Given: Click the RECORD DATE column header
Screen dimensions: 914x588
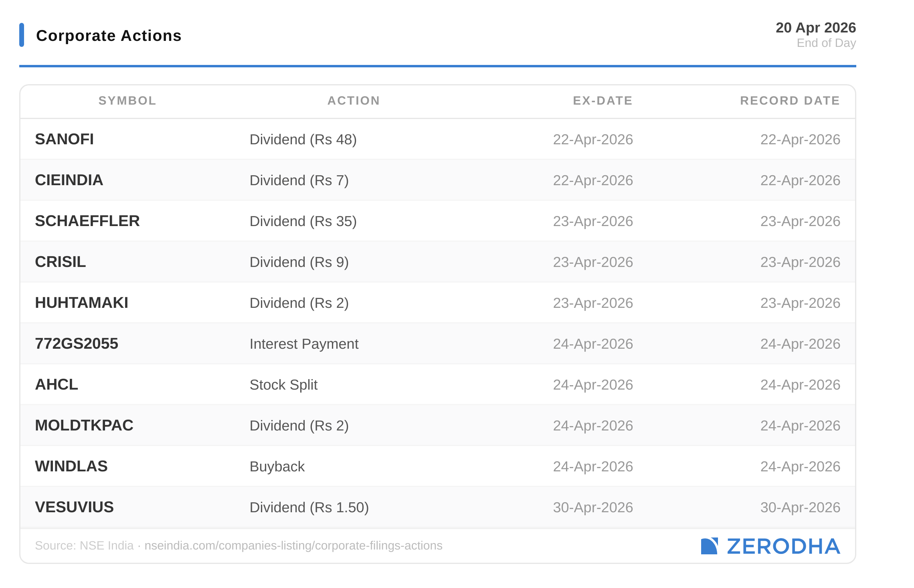Looking at the screenshot, I should point(790,101).
